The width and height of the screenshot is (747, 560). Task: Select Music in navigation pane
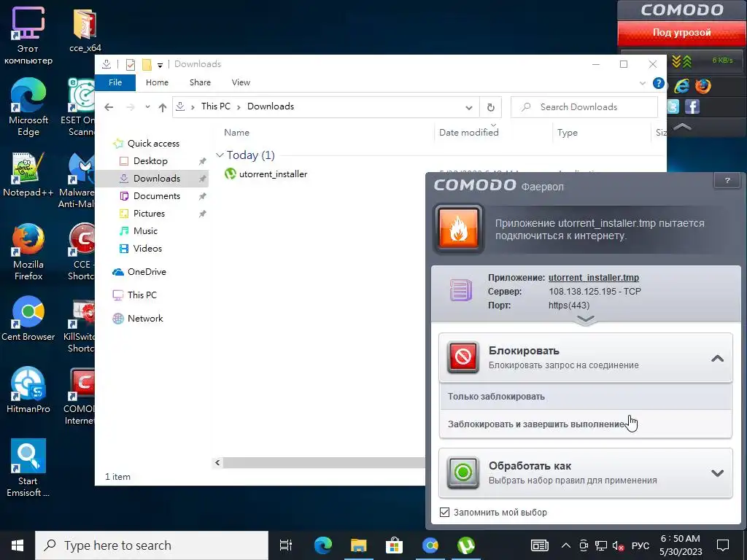[145, 231]
